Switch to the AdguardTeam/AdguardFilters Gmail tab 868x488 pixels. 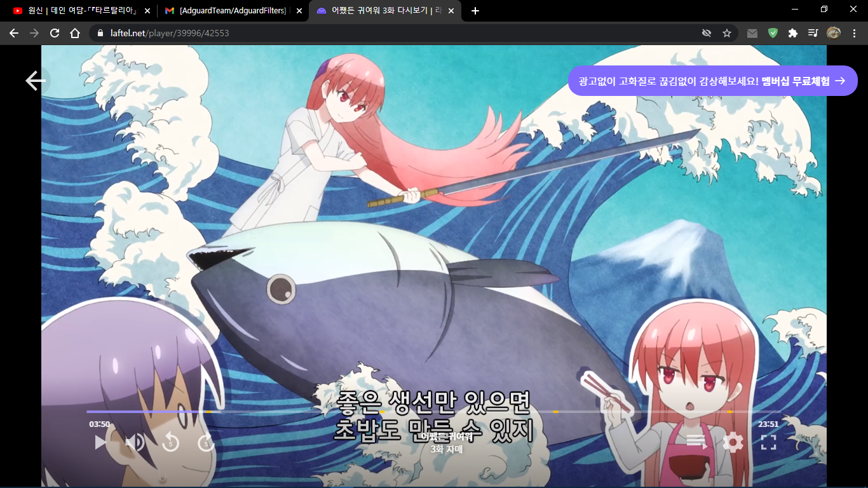click(234, 11)
